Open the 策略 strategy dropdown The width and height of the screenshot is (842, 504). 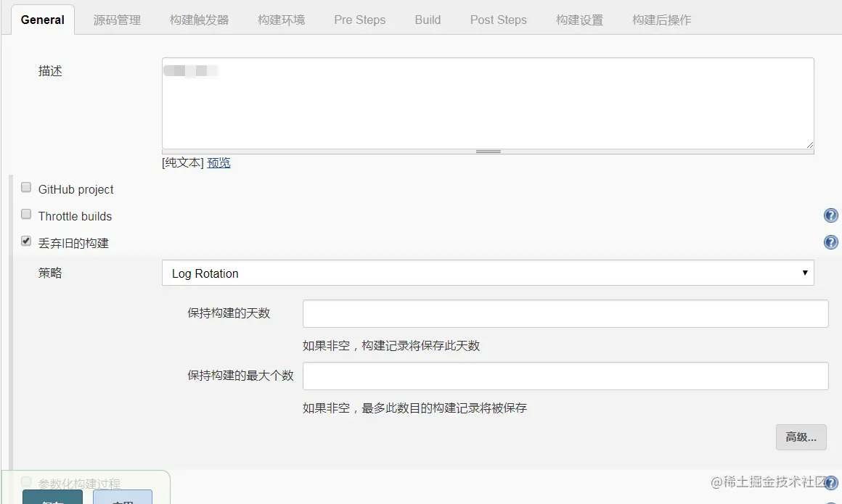(489, 273)
